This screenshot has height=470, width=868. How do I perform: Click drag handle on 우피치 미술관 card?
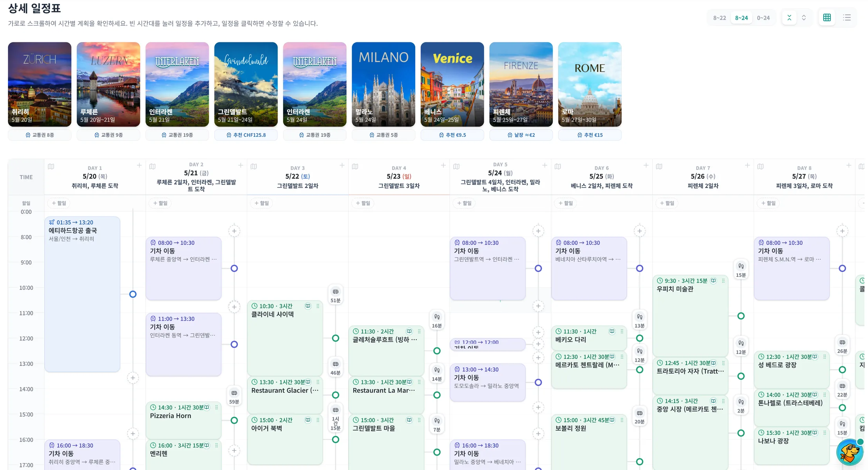(723, 281)
